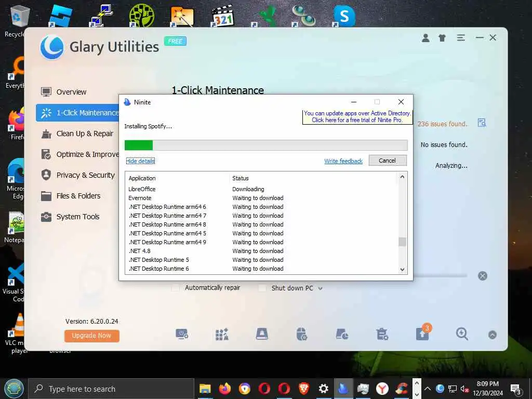Click the Ninite window title icon

click(127, 102)
